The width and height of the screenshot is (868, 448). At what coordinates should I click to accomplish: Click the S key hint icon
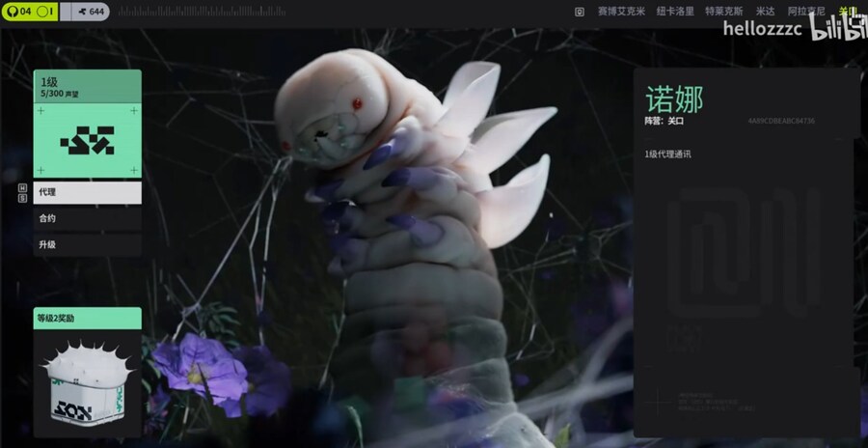pos(23,198)
